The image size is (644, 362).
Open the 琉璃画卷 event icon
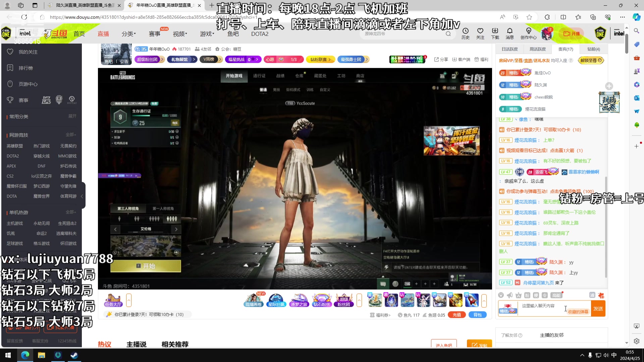[254, 300]
